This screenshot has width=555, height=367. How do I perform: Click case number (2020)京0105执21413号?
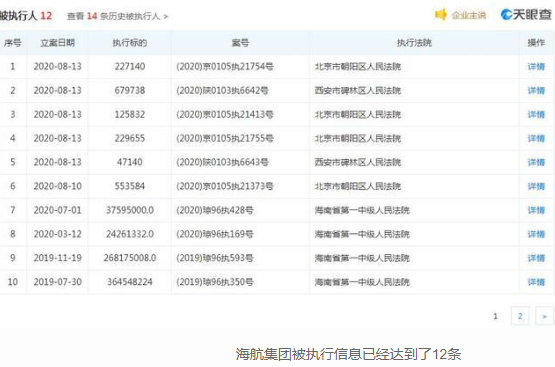(x=225, y=114)
